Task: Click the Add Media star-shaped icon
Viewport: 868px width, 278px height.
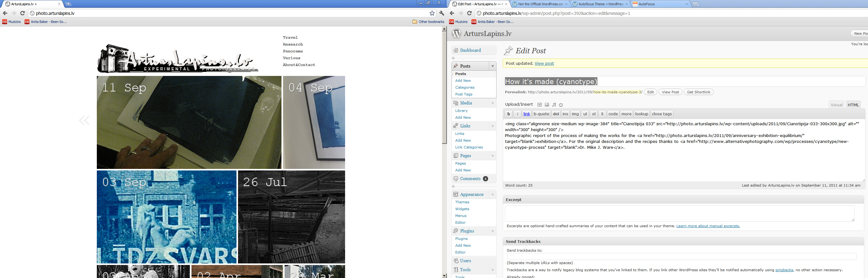Action: 561,105
